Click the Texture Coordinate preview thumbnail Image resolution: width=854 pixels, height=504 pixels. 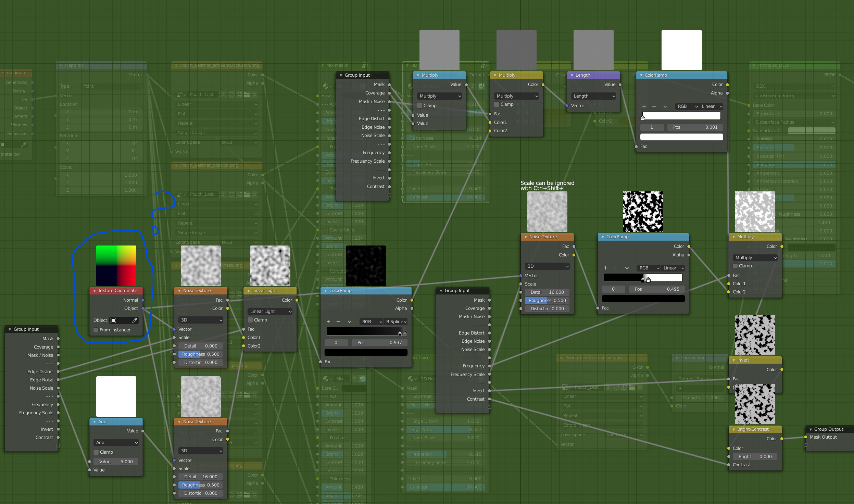[116, 266]
